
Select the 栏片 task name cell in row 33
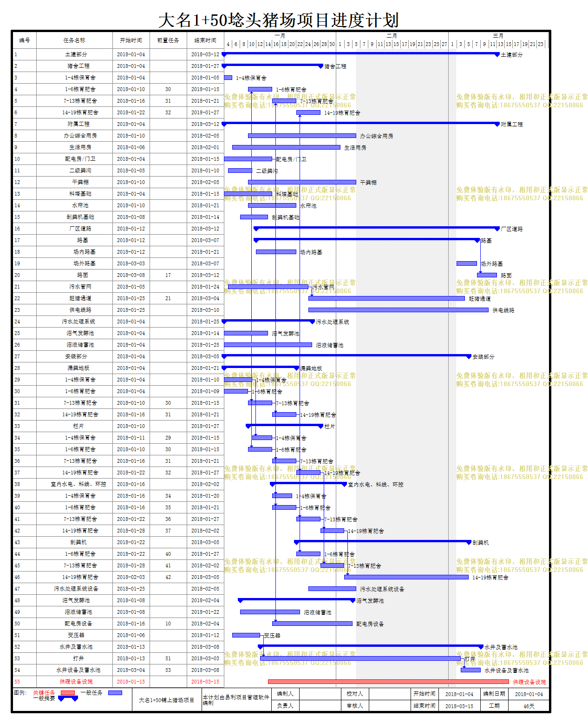(74, 426)
